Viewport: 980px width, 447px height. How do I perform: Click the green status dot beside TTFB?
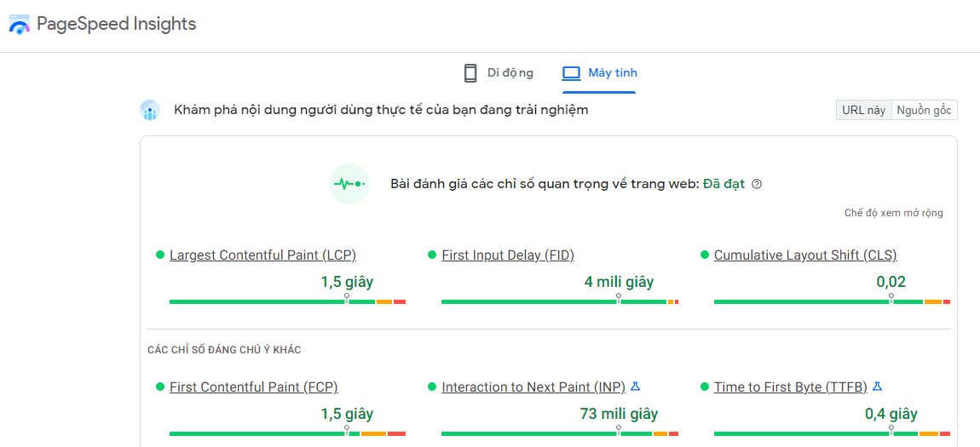coord(705,387)
